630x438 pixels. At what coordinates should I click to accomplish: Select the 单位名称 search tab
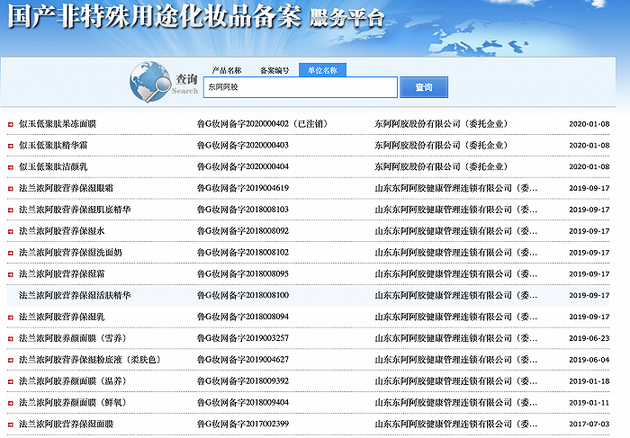click(322, 70)
